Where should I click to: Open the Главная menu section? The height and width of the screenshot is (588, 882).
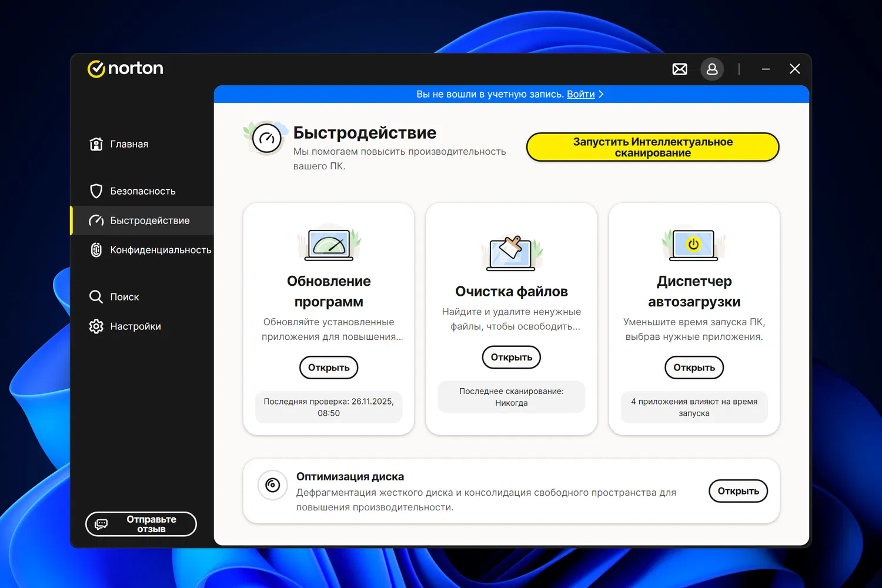142,144
